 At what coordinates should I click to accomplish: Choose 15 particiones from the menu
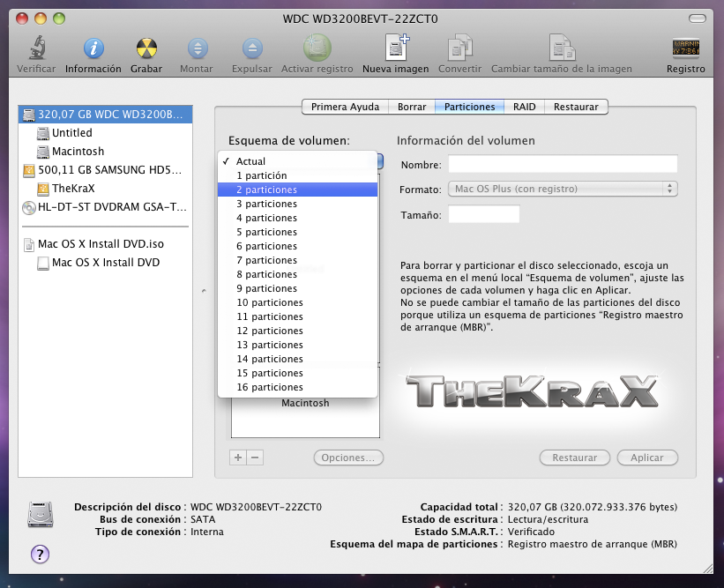[297, 373]
